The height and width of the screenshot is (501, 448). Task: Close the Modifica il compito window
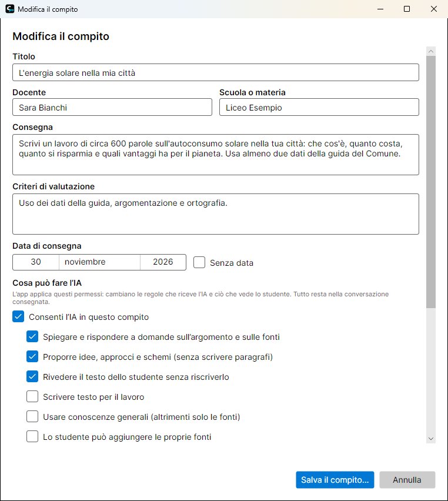[x=434, y=9]
